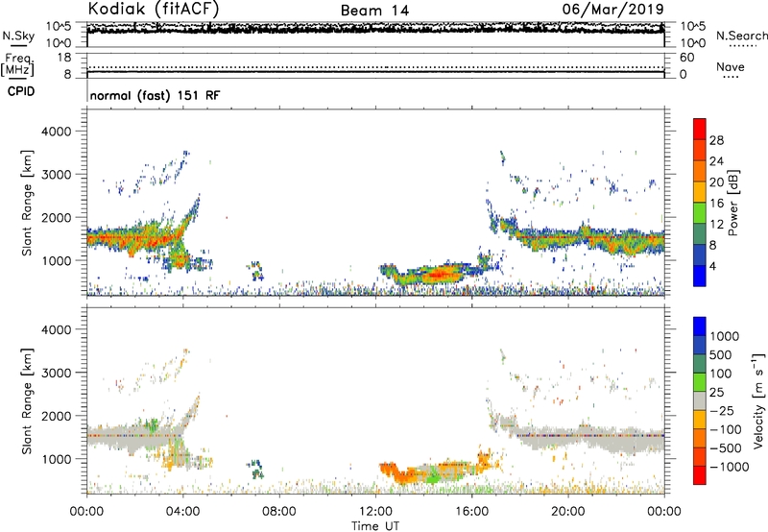Click time axis tick '16:00'
Viewport: 768px width, 532px height.
(x=471, y=512)
